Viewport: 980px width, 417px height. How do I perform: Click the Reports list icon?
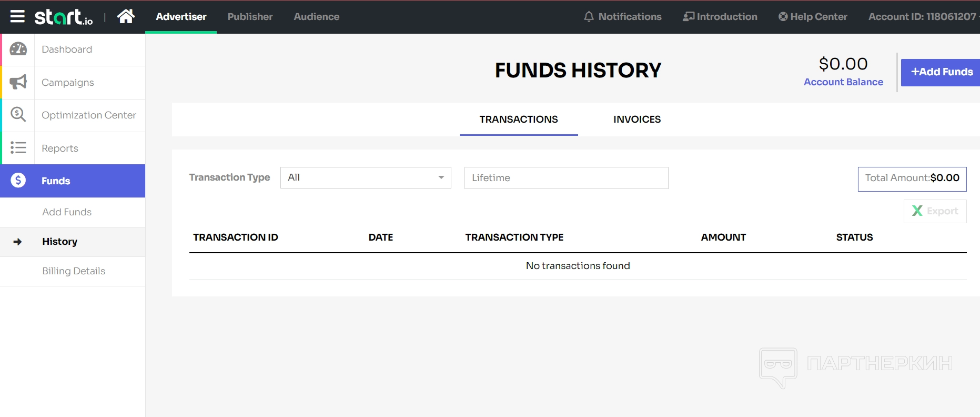pos(18,148)
